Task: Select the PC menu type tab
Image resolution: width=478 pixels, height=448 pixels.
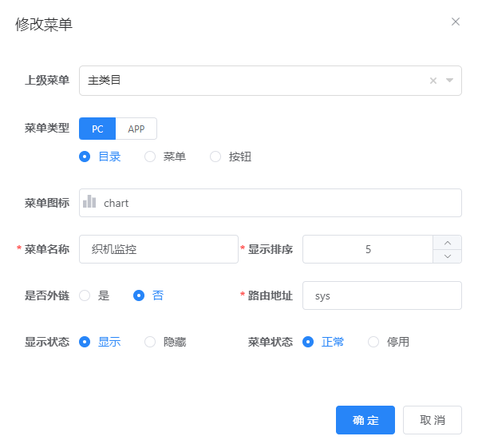Action: point(97,129)
